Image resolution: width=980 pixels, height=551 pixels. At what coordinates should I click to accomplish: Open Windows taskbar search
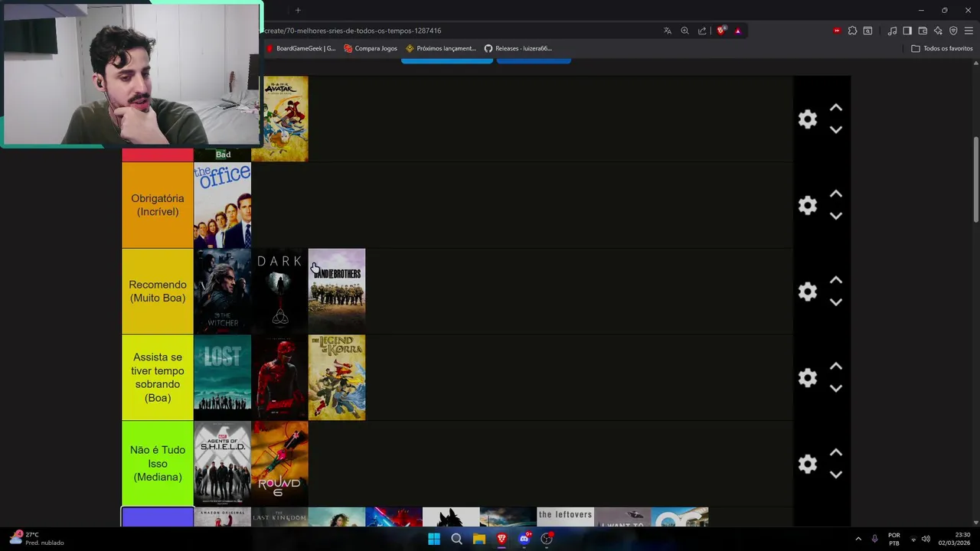(456, 539)
